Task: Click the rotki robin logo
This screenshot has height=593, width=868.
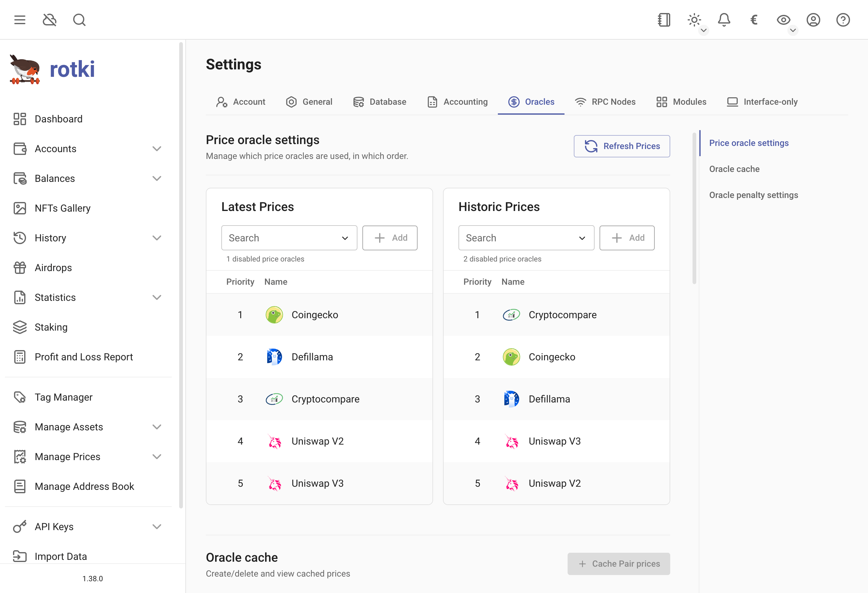Action: pyautogui.click(x=25, y=69)
